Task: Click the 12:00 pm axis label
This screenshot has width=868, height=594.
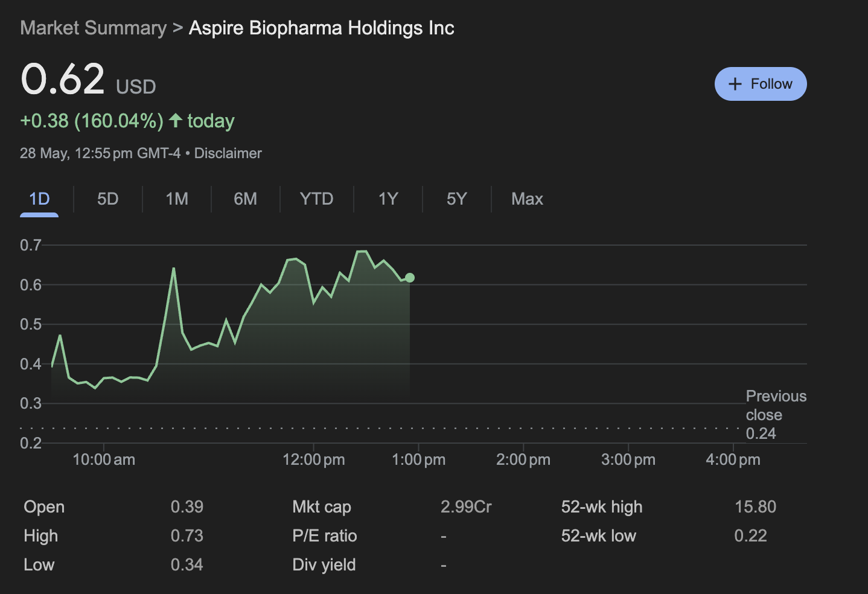Action: click(x=314, y=459)
